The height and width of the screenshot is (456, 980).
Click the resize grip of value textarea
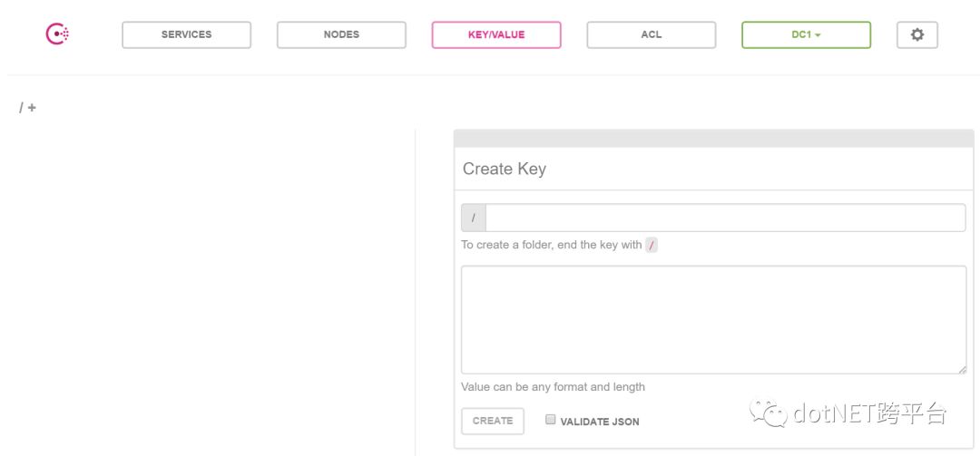[x=961, y=368]
